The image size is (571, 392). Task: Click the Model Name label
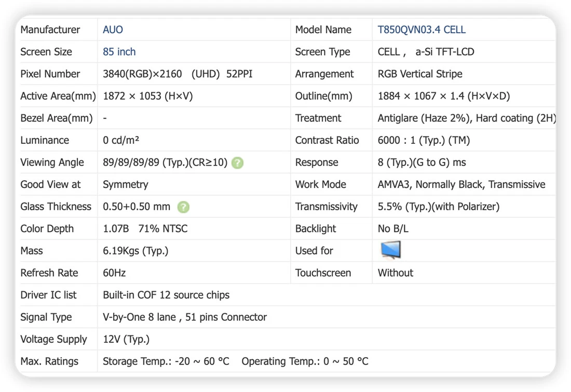pos(323,30)
